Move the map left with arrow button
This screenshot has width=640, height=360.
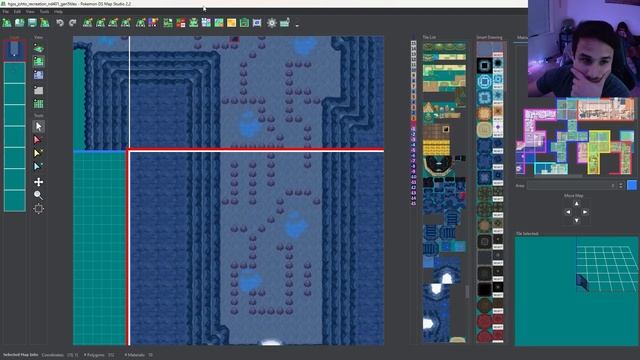[568, 212]
